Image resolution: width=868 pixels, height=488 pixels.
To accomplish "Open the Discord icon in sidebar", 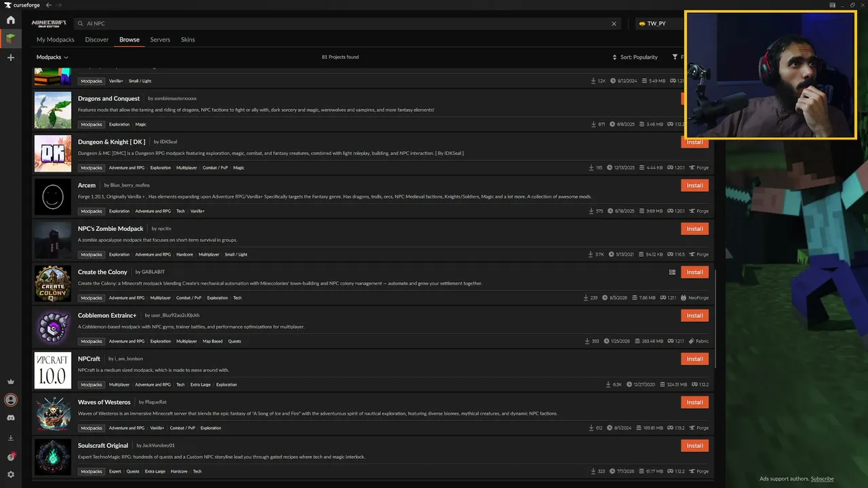I will [11, 418].
